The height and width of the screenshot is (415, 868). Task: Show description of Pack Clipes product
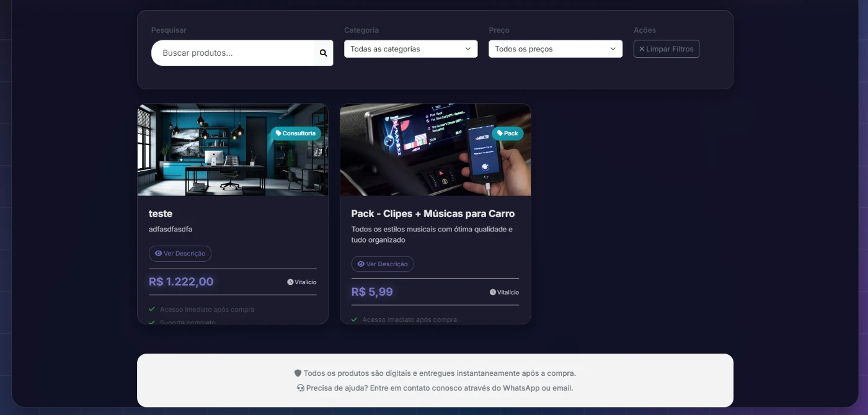click(383, 264)
